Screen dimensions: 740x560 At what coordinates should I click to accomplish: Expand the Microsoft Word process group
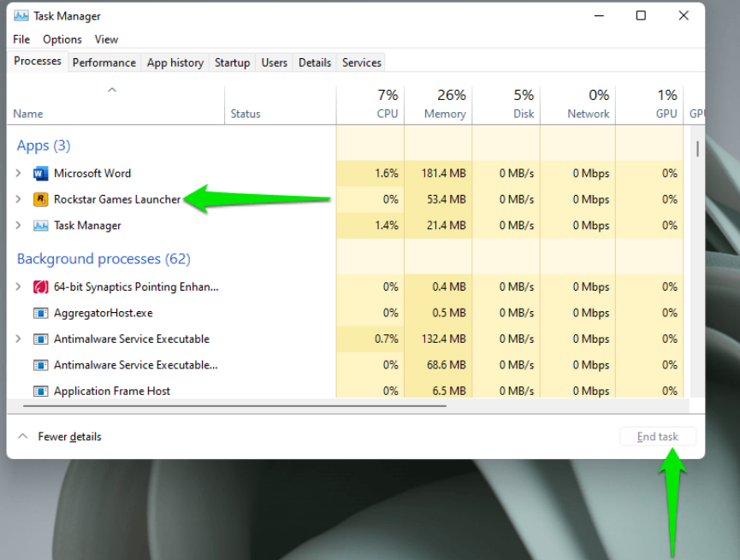[x=19, y=174]
